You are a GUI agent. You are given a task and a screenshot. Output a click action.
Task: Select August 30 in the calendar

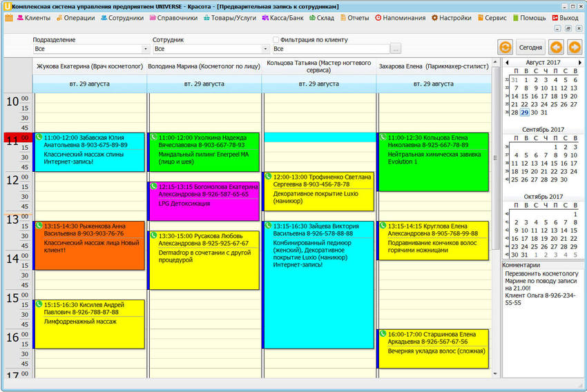coord(534,112)
